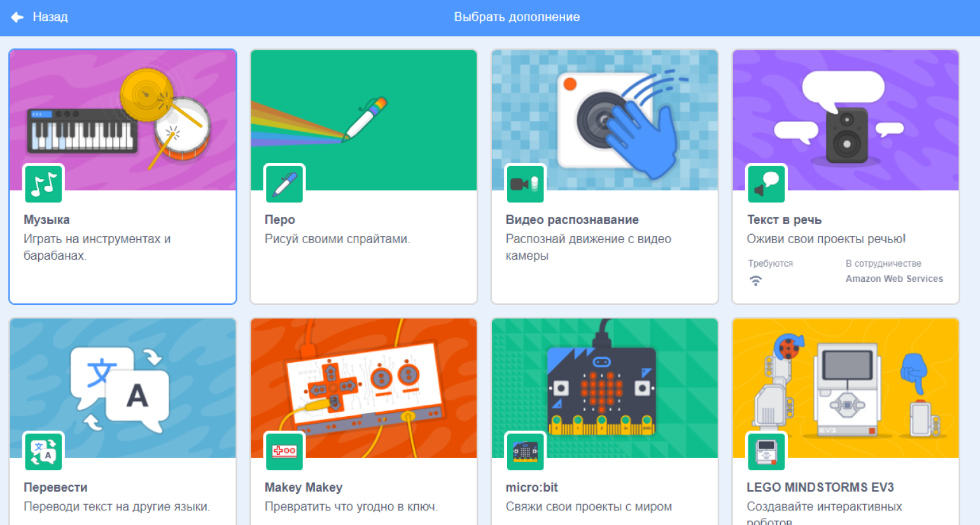Click the LEGO EV3 small brick icon

[767, 452]
